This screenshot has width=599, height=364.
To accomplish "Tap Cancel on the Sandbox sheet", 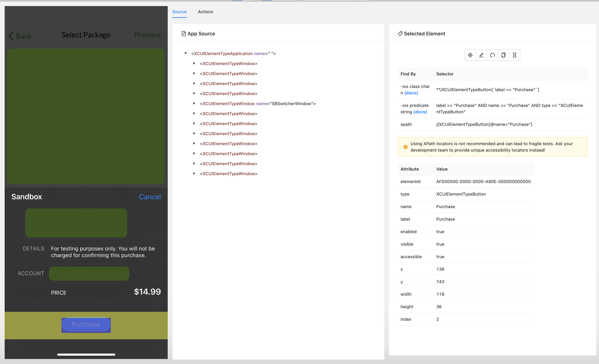I will tap(149, 197).
